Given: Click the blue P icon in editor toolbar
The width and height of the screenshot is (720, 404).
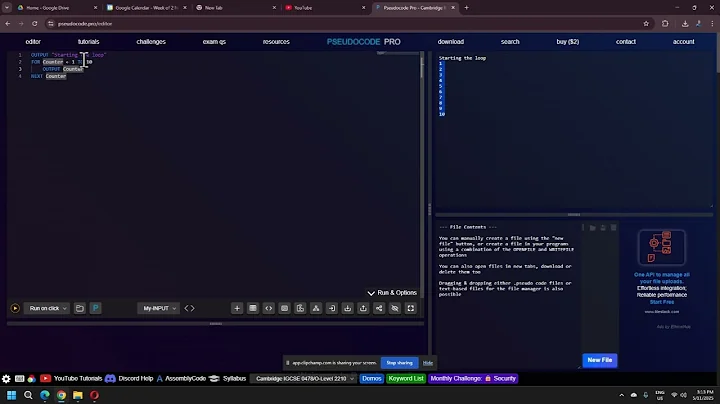Looking at the screenshot, I should (96, 309).
